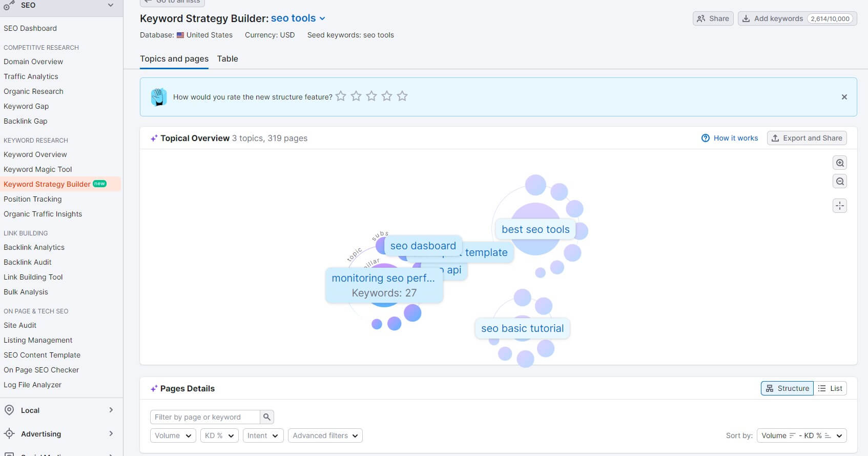The image size is (868, 456).
Task: Rate the structure feature three stars
Action: [x=371, y=96]
